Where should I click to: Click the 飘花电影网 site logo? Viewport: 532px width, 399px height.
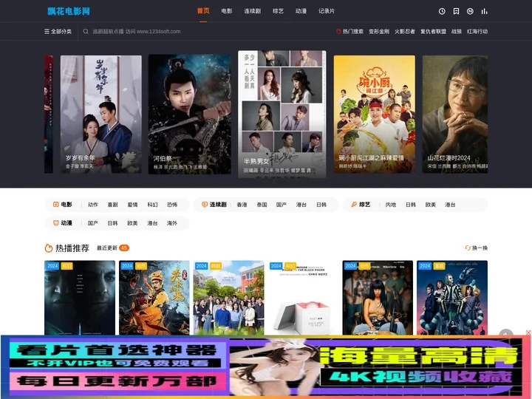coord(69,11)
